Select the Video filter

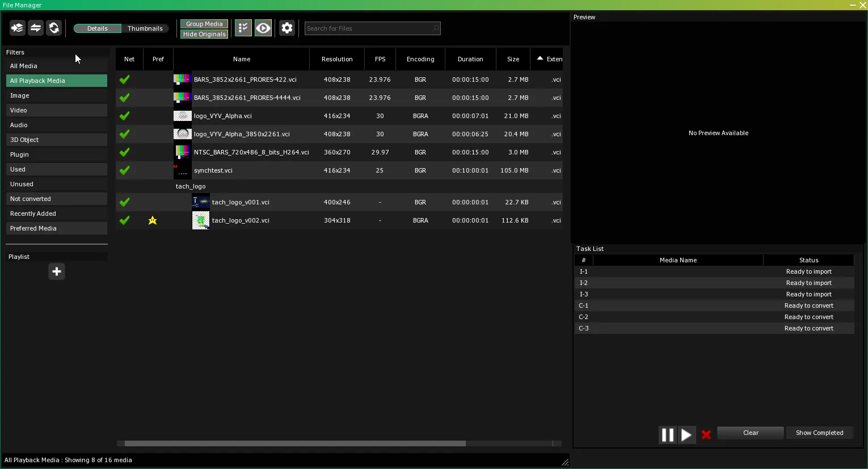click(57, 110)
